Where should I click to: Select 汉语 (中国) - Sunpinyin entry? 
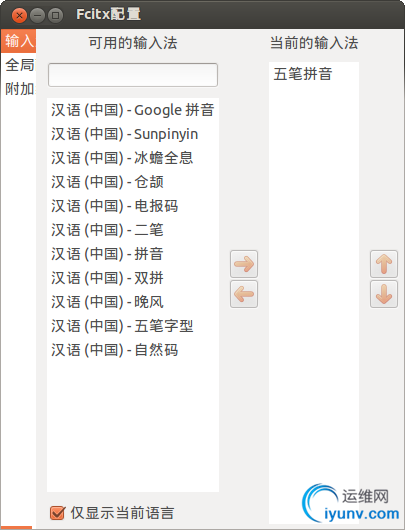133,134
